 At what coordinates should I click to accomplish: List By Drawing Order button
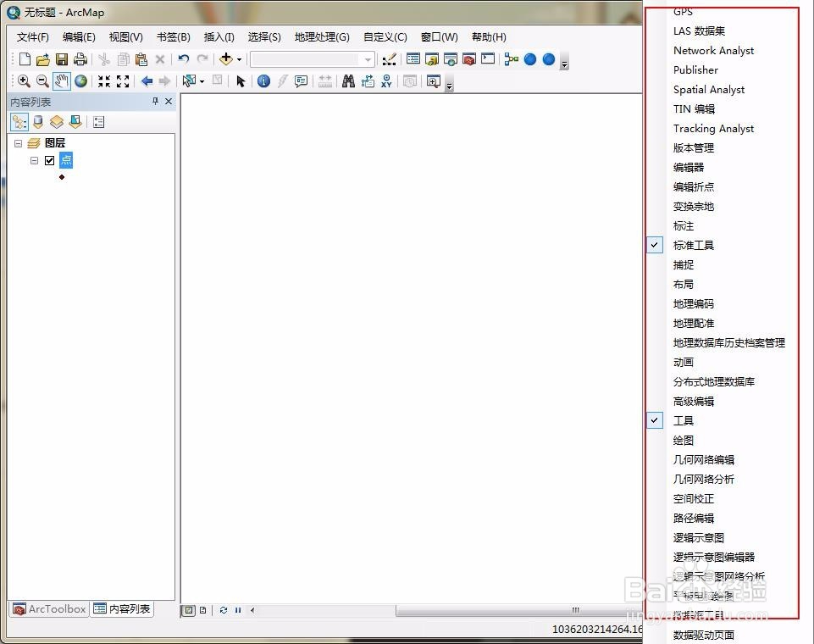coord(19,122)
